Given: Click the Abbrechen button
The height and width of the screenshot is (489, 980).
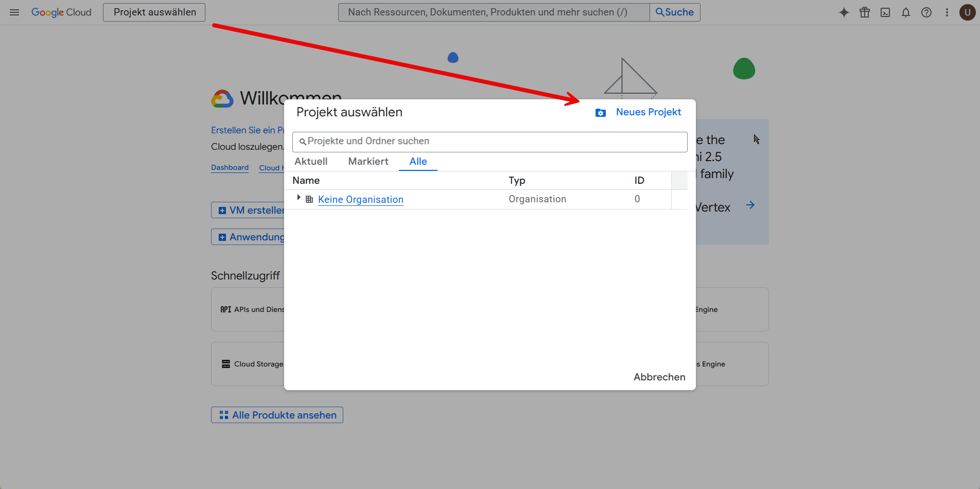Looking at the screenshot, I should (659, 377).
